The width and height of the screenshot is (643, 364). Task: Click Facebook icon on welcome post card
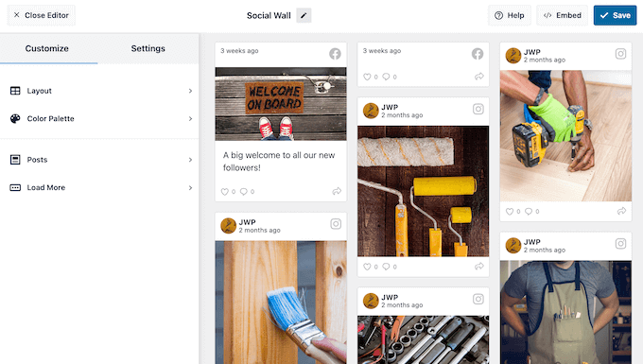pyautogui.click(x=335, y=54)
